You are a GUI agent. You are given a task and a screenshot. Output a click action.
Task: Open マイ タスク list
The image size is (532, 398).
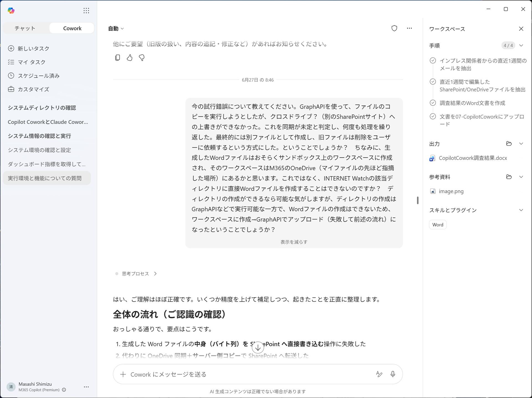(x=27, y=62)
